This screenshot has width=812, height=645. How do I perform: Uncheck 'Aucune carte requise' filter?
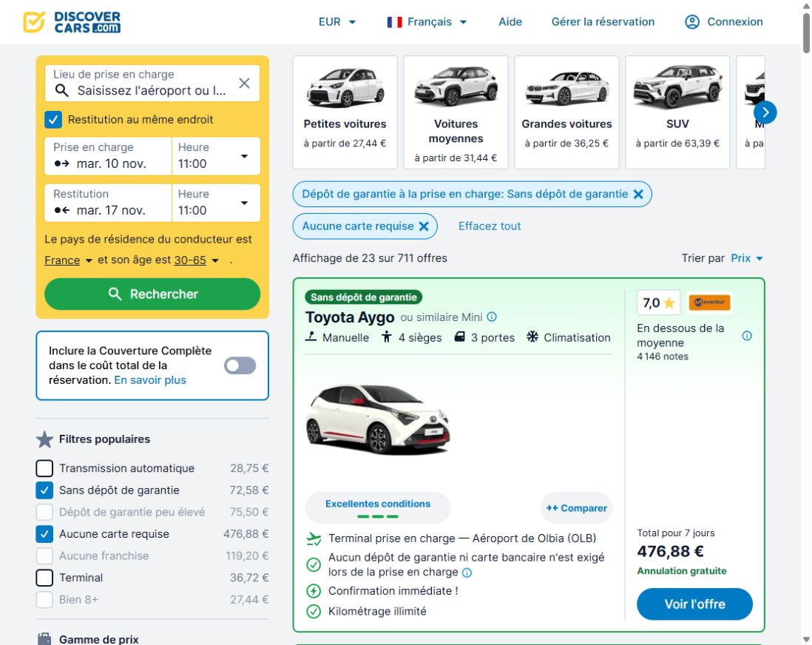point(44,534)
